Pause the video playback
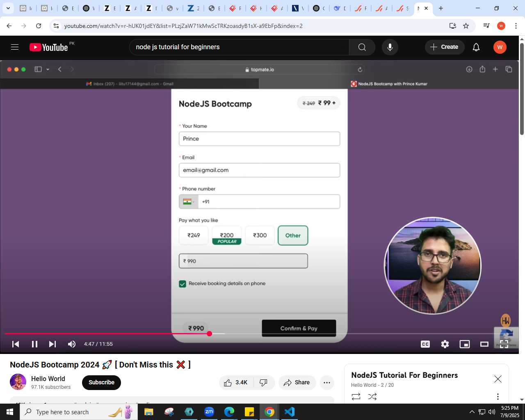This screenshot has width=525, height=420. tap(34, 344)
